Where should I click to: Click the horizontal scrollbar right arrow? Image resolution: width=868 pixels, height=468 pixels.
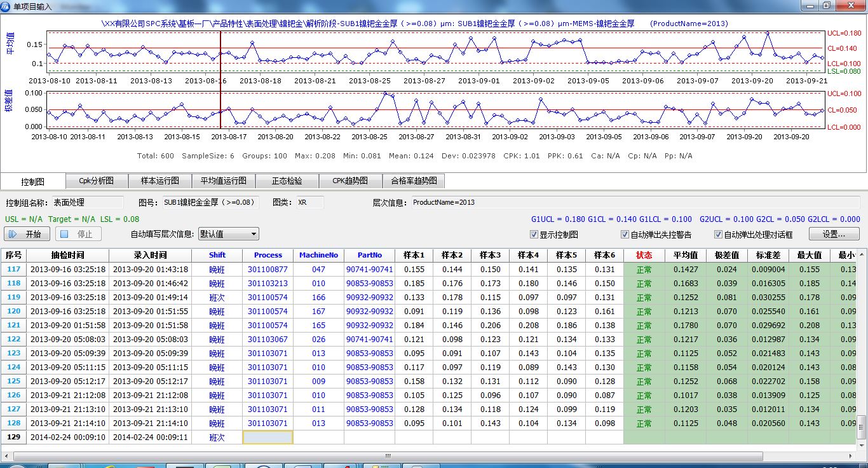[x=852, y=456]
